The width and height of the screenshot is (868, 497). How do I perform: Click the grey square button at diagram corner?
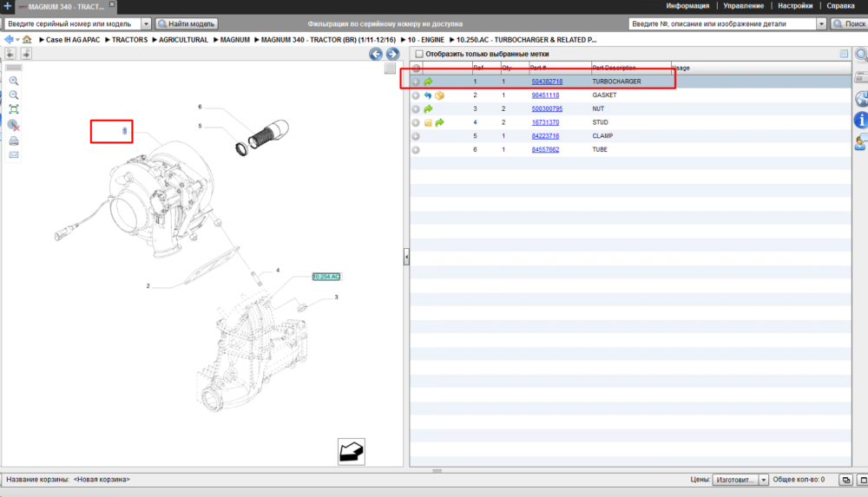tap(390, 68)
